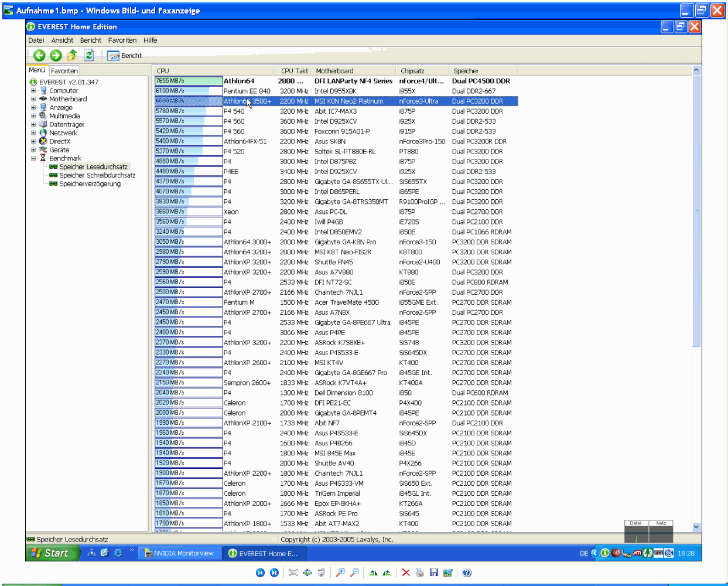This screenshot has height=586, width=728.
Task: Click scroll down arrow of results list
Action: [696, 527]
